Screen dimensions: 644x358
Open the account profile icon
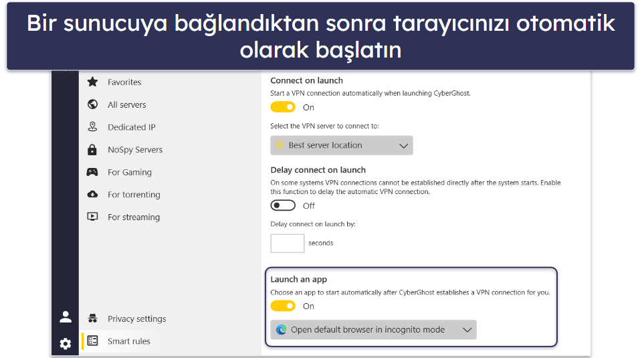(x=66, y=317)
